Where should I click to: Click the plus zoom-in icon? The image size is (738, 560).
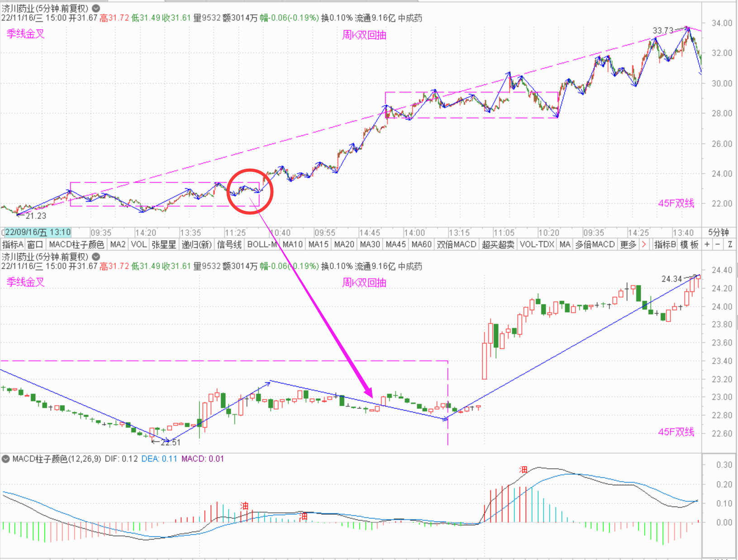(x=707, y=245)
